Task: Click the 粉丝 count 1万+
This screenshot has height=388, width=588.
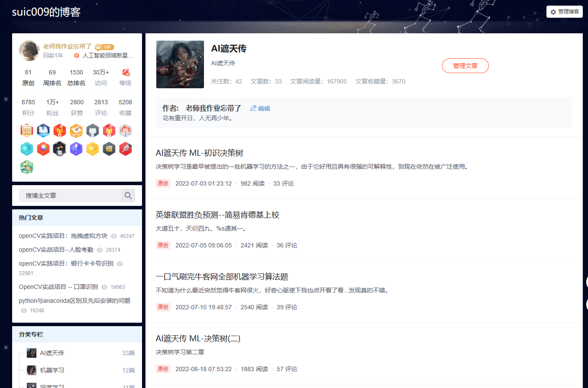Action: [52, 102]
